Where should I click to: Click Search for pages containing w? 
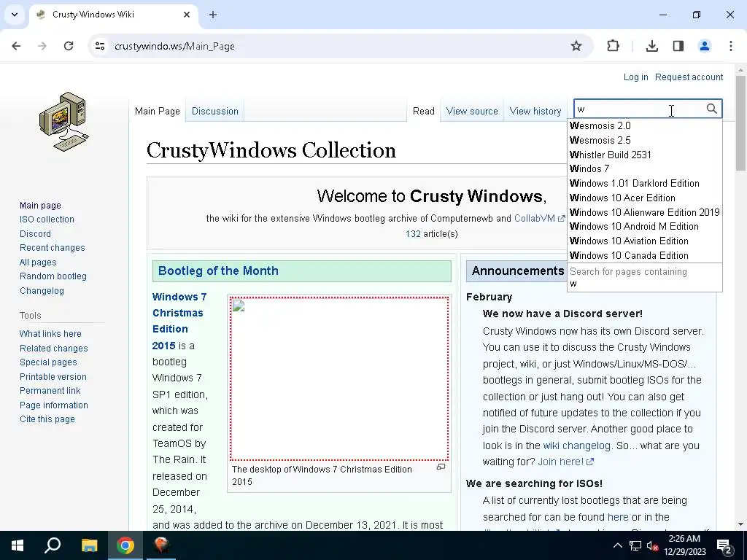[x=645, y=277]
